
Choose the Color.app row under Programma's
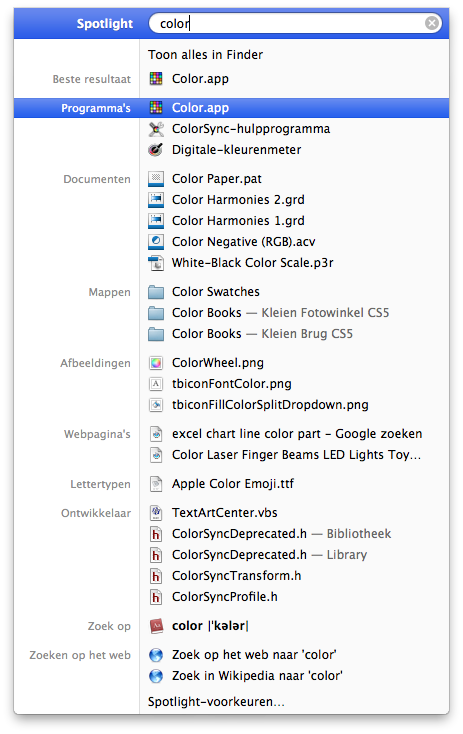click(x=231, y=108)
